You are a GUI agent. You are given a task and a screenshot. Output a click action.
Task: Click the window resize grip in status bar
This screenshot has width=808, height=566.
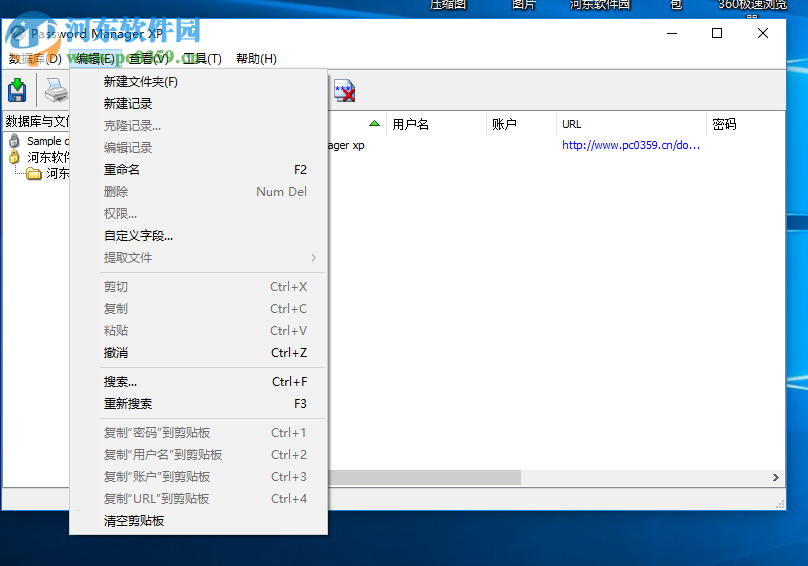pyautogui.click(x=780, y=504)
